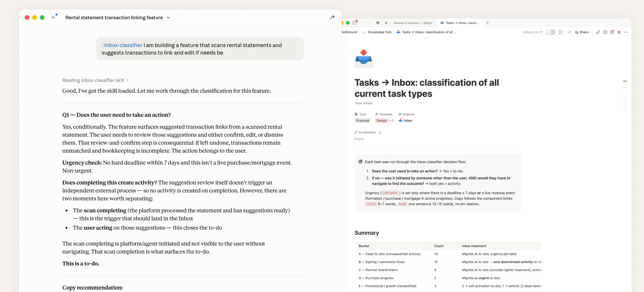
Task: Click the 'Empty' AI summary field
Action: point(359,139)
